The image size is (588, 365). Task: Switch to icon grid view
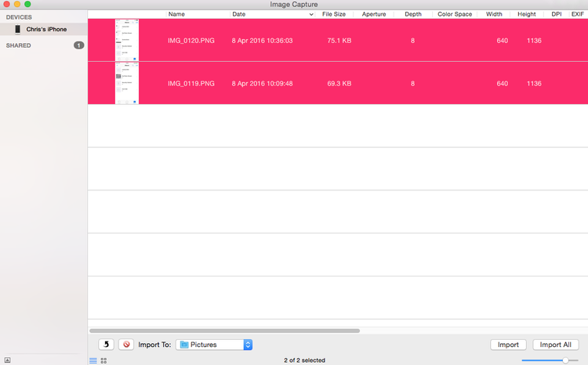tap(103, 360)
